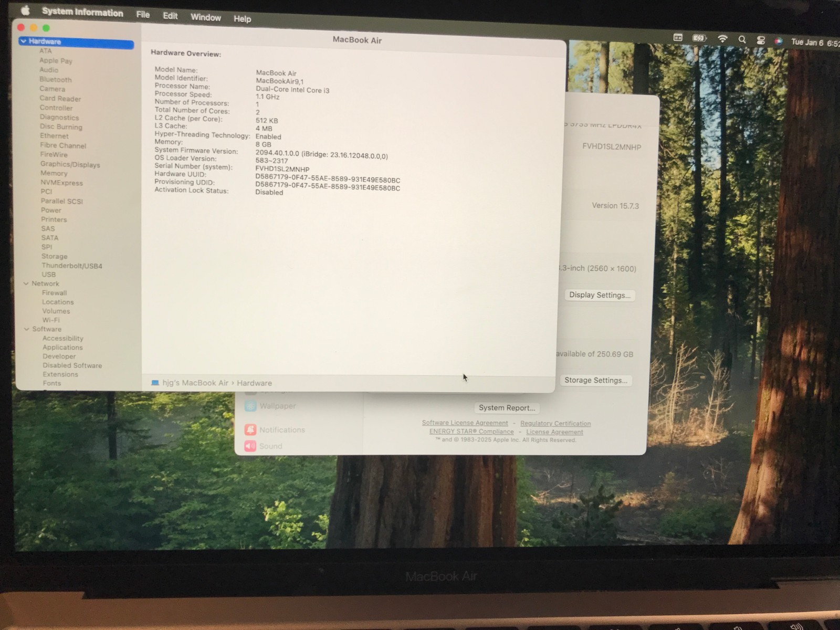
Task: Launch Siri from the menu bar
Action: (x=779, y=41)
